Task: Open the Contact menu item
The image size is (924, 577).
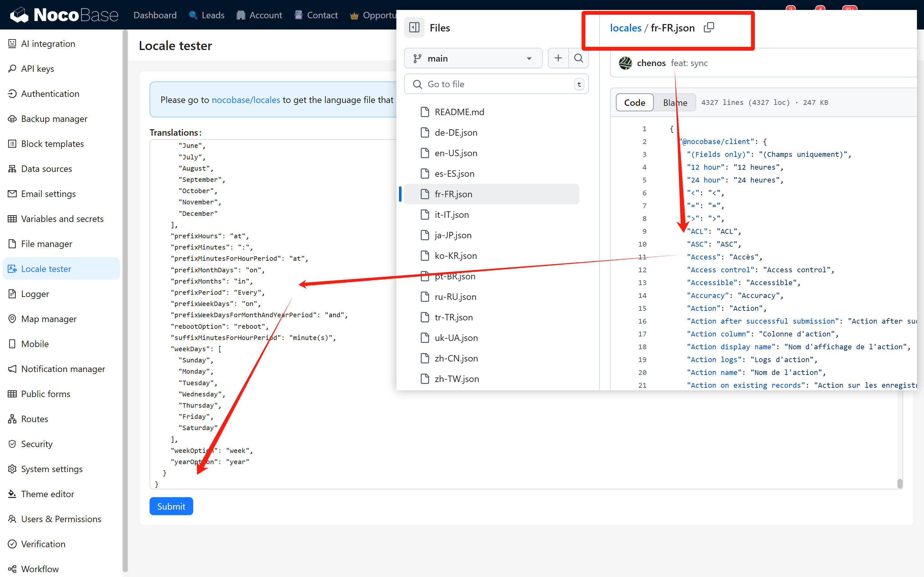Action: click(x=316, y=15)
